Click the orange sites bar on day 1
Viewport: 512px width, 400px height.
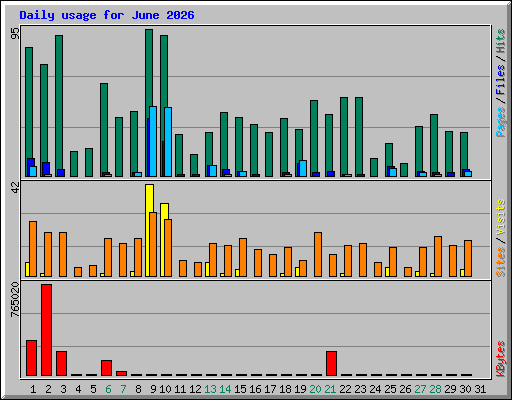[33, 249]
